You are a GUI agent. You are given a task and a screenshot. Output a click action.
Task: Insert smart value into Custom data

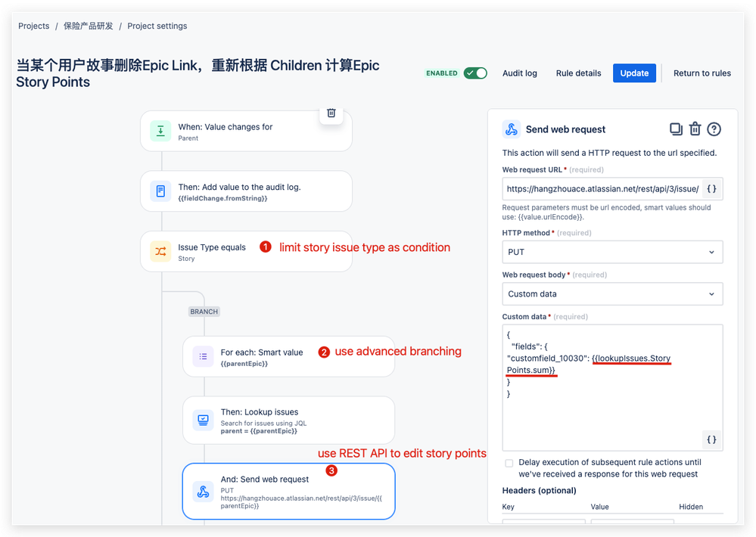click(x=711, y=439)
